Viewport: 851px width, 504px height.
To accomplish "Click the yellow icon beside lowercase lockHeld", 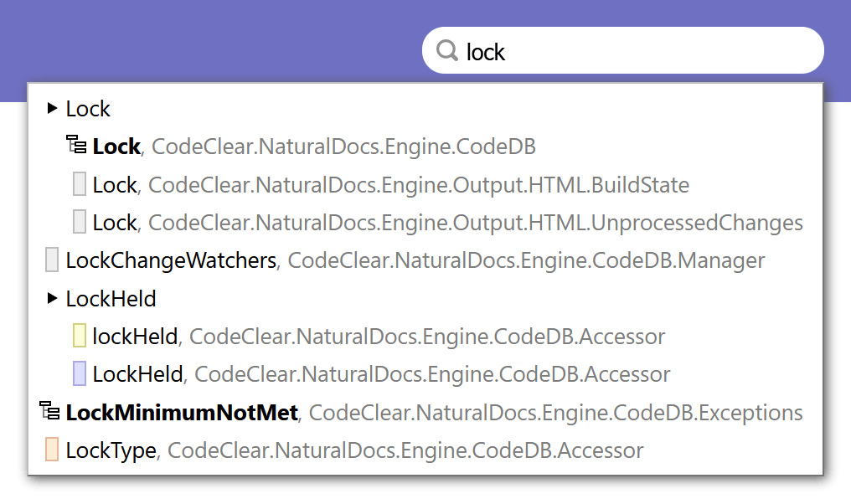I will tap(80, 336).
